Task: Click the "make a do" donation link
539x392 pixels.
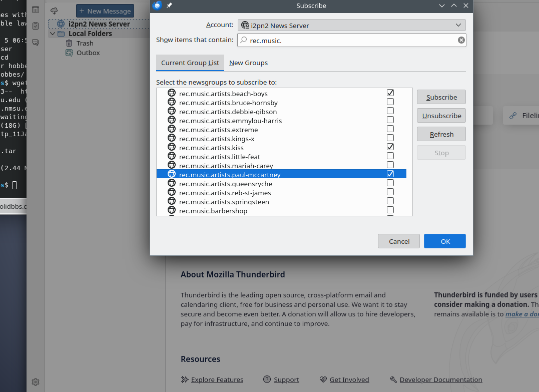Action: pyautogui.click(x=522, y=314)
